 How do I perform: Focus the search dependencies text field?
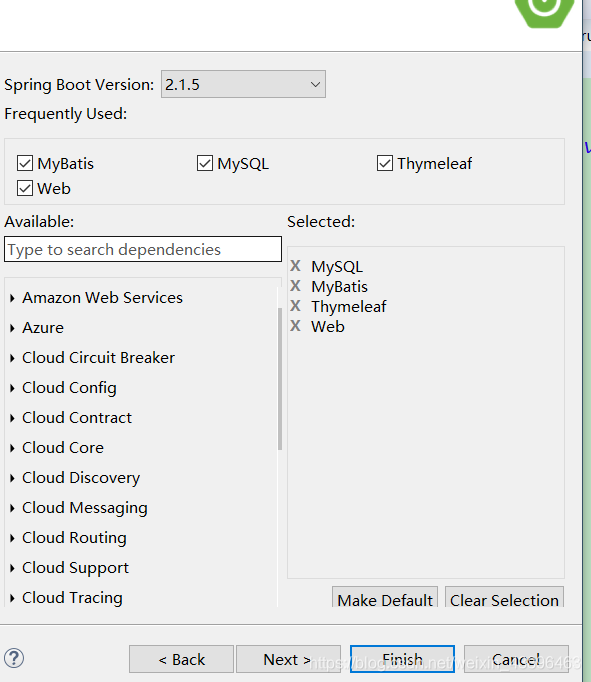pyautogui.click(x=143, y=249)
